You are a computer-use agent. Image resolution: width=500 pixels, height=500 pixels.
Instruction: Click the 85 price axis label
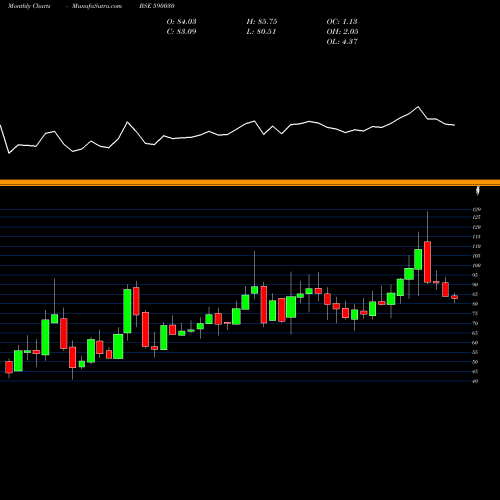point(476,294)
